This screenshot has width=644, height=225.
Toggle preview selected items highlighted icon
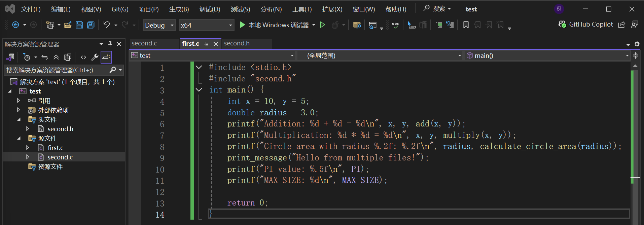coord(106,57)
